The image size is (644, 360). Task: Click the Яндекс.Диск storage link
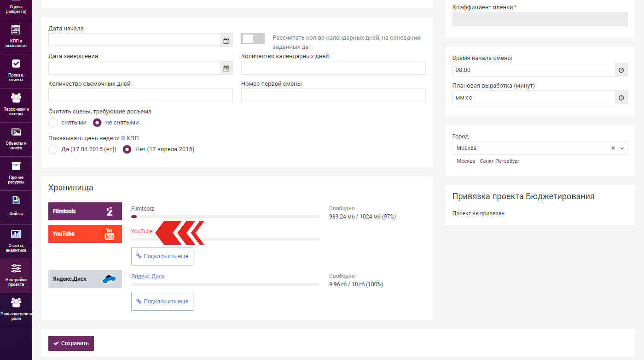pos(148,277)
